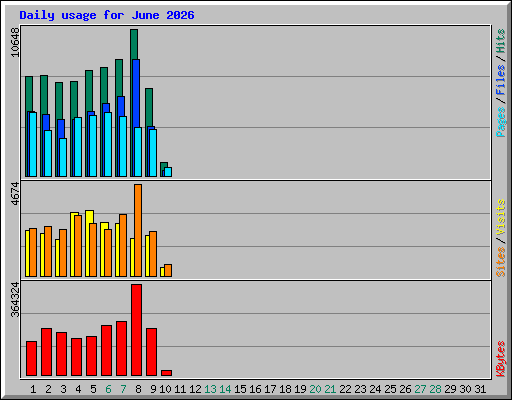Click the green hits bar for day 9
The height and width of the screenshot is (400, 512).
coord(149,107)
